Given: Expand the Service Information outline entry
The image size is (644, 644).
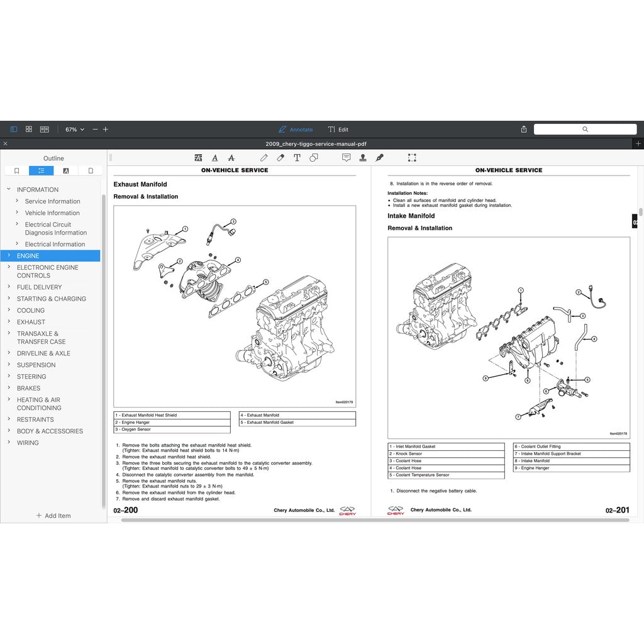Looking at the screenshot, I should coord(16,201).
